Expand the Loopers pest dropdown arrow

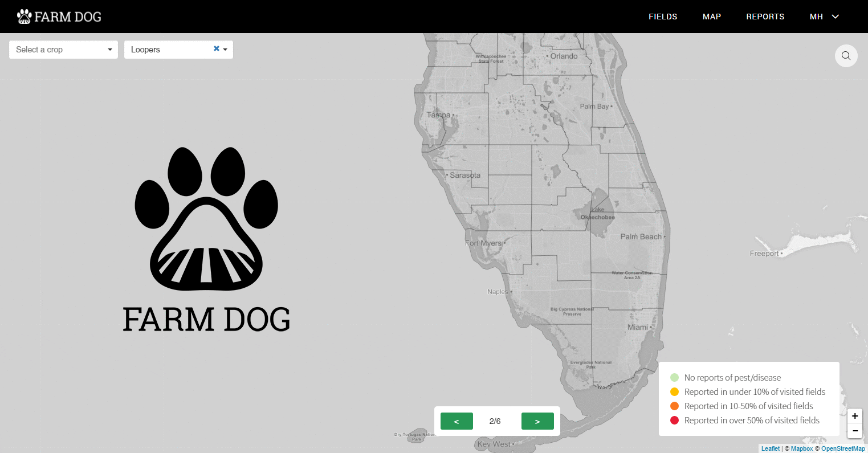coord(225,50)
